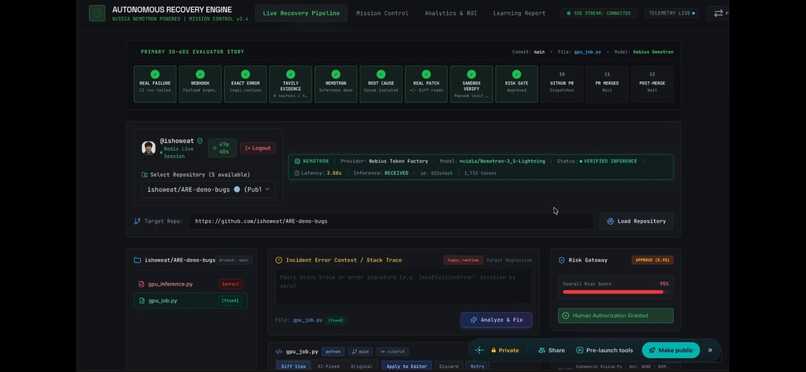Click the Make public button
The image size is (806, 372).
pyautogui.click(x=671, y=350)
